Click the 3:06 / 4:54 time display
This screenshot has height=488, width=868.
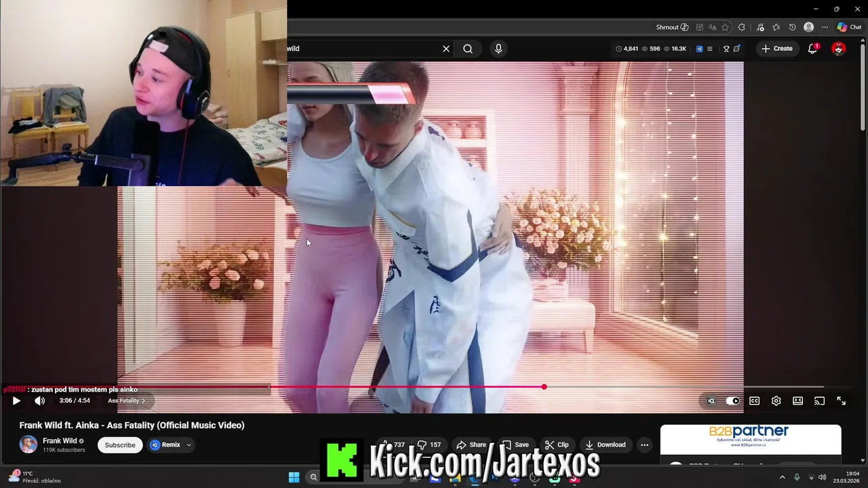point(75,401)
